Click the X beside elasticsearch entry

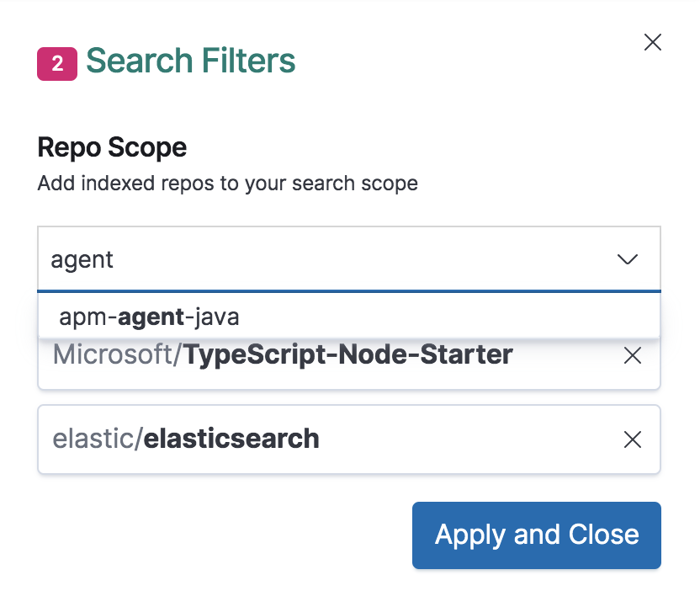pyautogui.click(x=633, y=439)
